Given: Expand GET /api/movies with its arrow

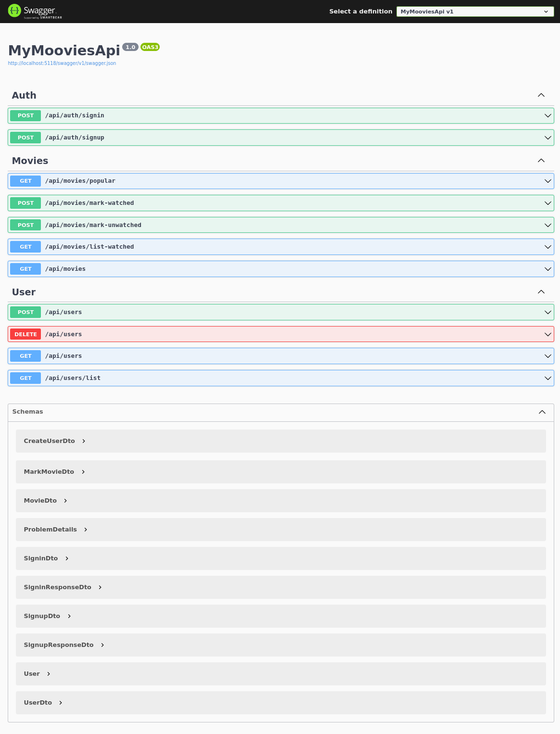Looking at the screenshot, I should 547,269.
